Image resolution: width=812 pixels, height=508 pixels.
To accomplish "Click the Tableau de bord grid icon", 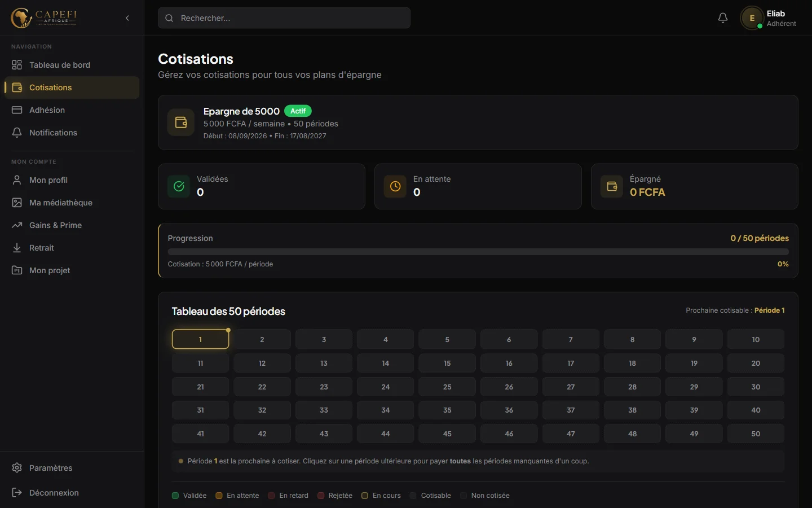I will pos(17,65).
